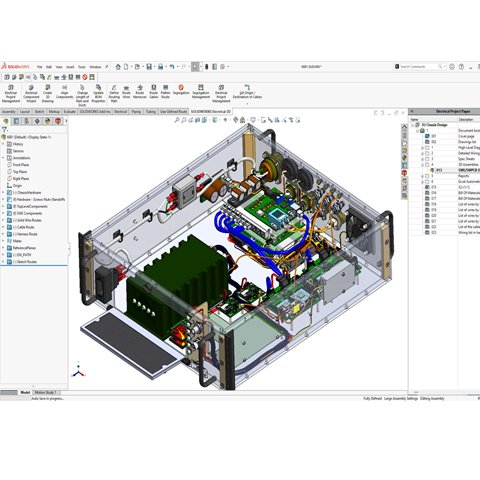The width and height of the screenshot is (480, 480).
Task: Select the Model tab at bottom
Action: click(25, 393)
